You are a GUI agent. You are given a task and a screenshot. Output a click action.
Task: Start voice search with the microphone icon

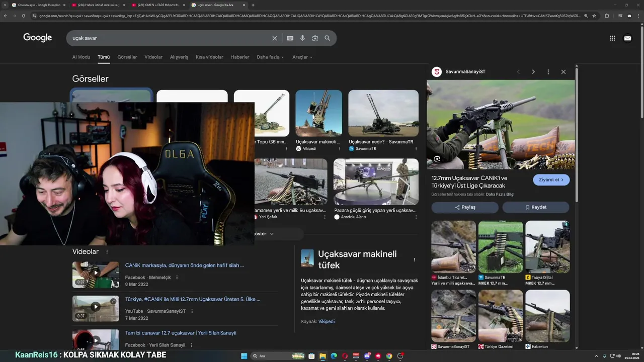(302, 38)
